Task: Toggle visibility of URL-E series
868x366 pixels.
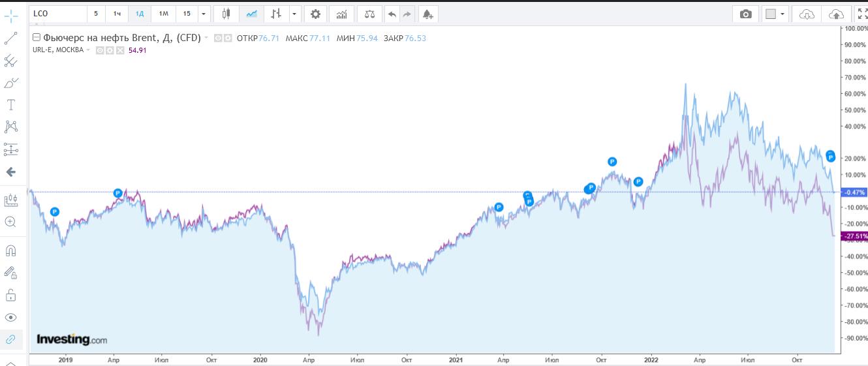Action: (x=100, y=50)
